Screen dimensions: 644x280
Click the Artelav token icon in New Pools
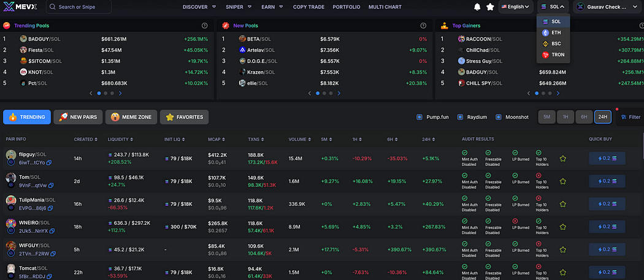coord(242,50)
